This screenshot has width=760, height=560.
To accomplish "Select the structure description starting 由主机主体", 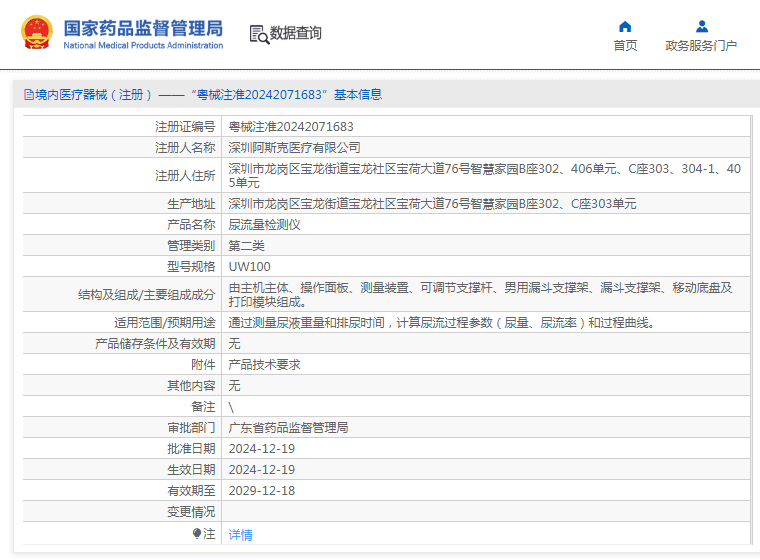I will coord(480,294).
